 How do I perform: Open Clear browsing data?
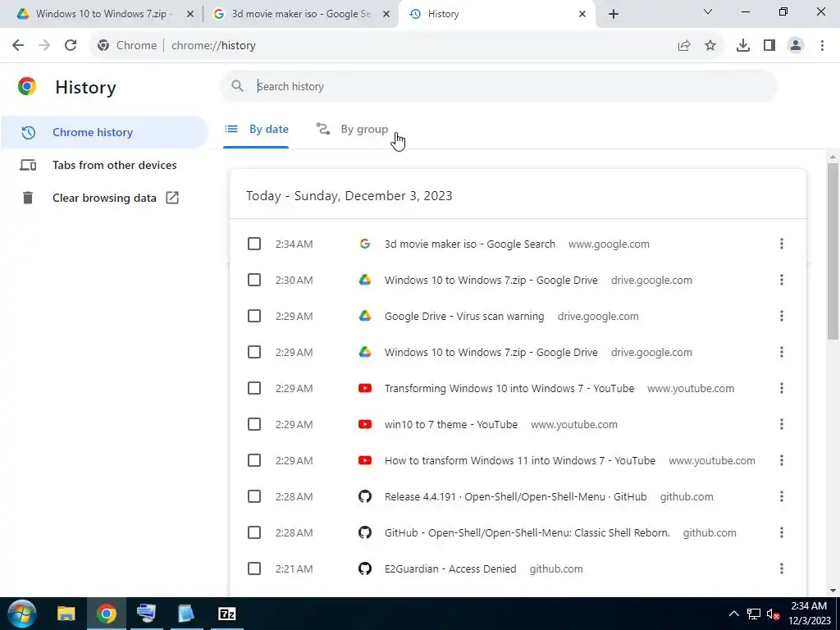point(104,198)
